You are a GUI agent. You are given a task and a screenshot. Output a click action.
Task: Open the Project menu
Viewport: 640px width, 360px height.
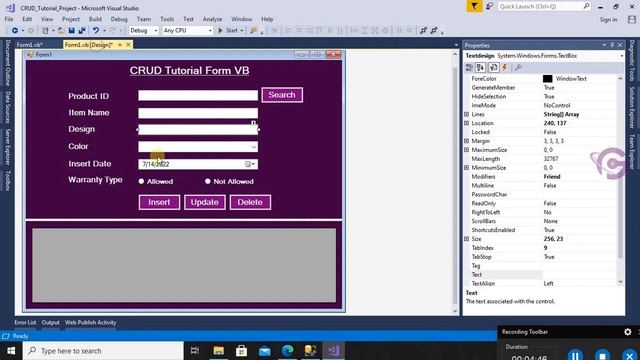pos(71,19)
